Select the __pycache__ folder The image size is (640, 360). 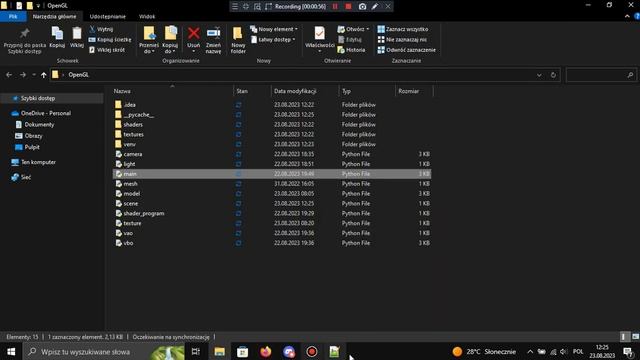272,115
